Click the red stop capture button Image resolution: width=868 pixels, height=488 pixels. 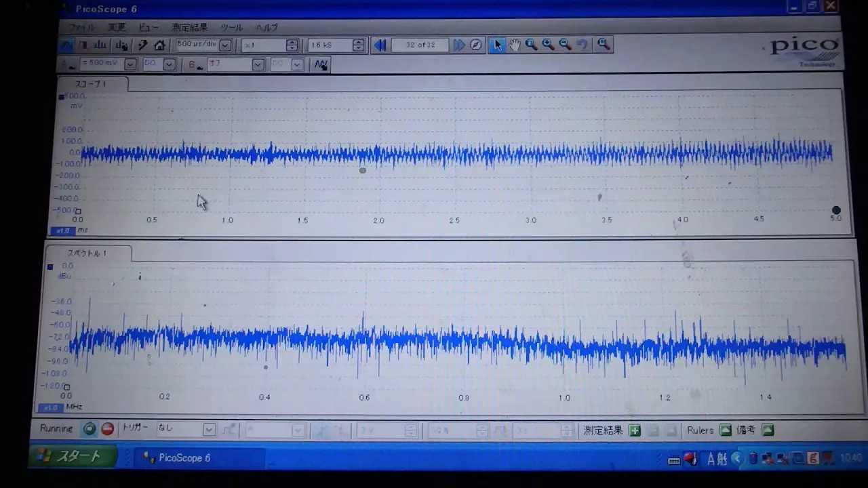(107, 429)
